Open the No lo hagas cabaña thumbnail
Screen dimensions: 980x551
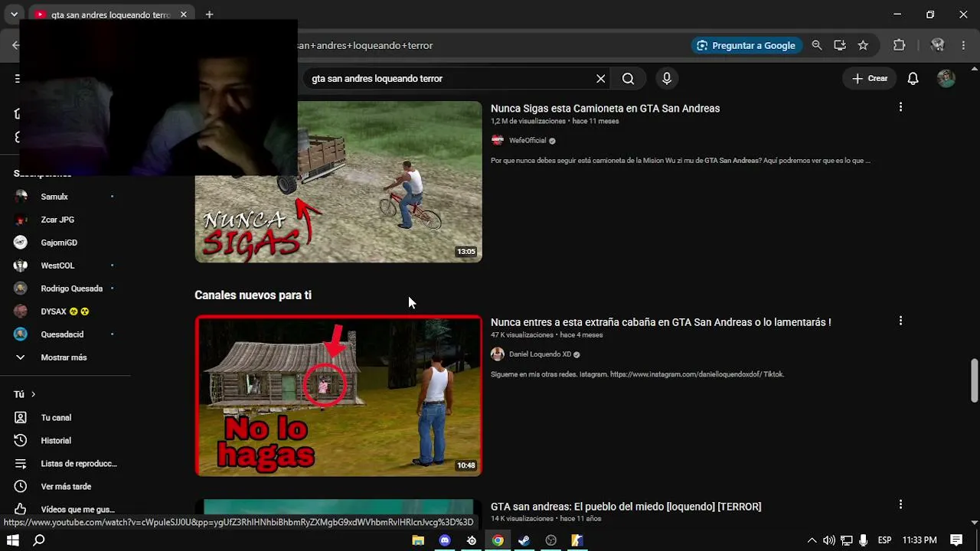pos(338,396)
